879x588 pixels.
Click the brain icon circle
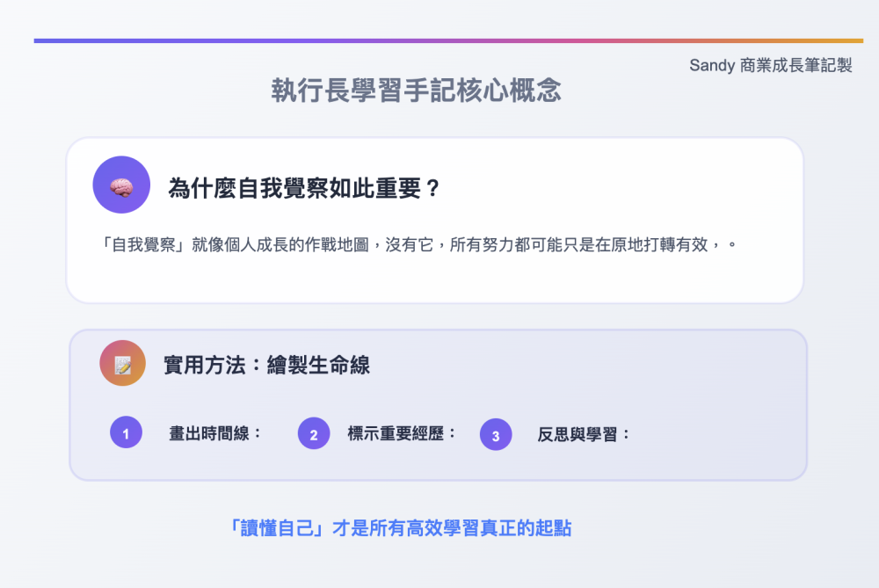pos(121,185)
